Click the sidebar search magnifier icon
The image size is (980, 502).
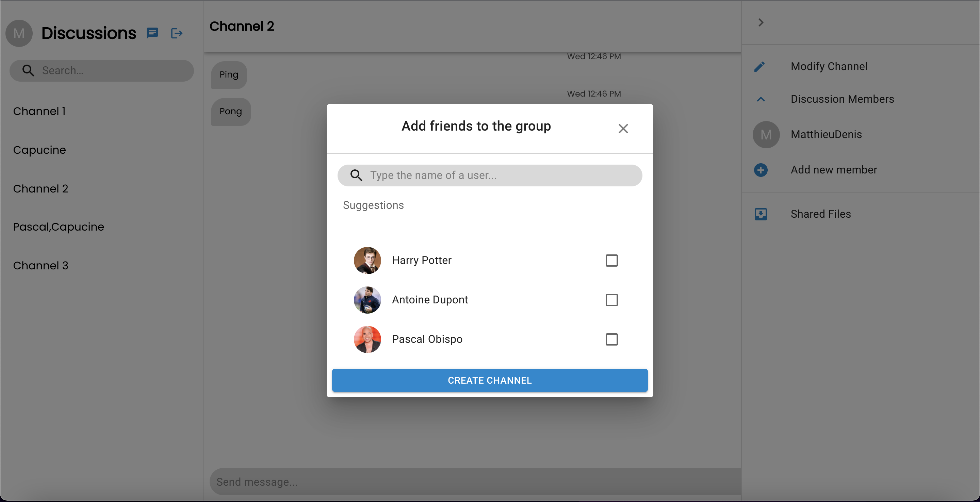[x=28, y=70]
